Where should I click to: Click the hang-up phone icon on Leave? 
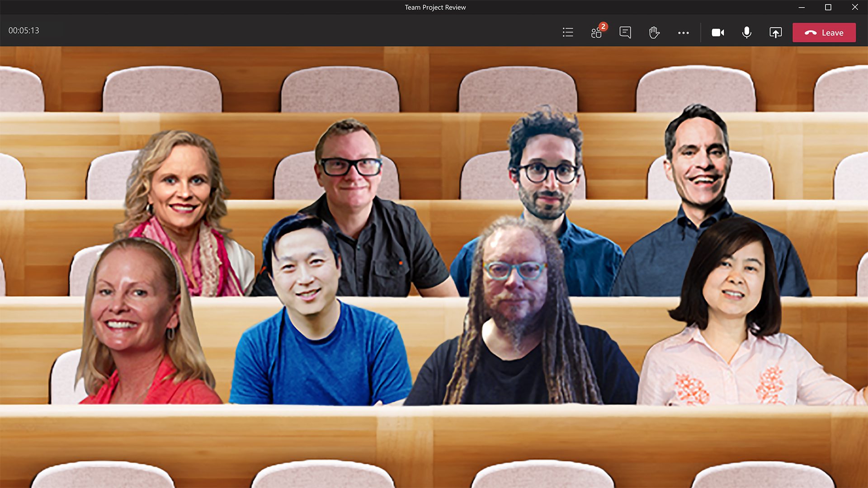(x=811, y=33)
